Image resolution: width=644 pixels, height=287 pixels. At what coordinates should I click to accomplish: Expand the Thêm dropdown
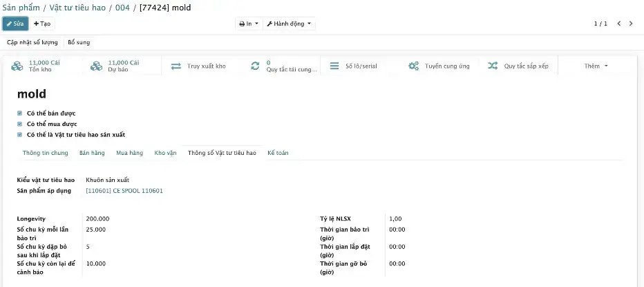pyautogui.click(x=596, y=66)
